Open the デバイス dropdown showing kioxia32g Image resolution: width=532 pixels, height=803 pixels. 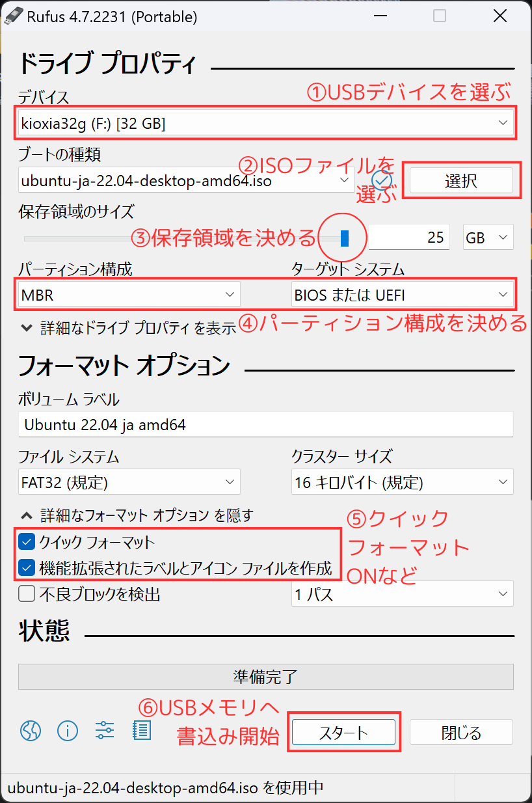coord(265,122)
